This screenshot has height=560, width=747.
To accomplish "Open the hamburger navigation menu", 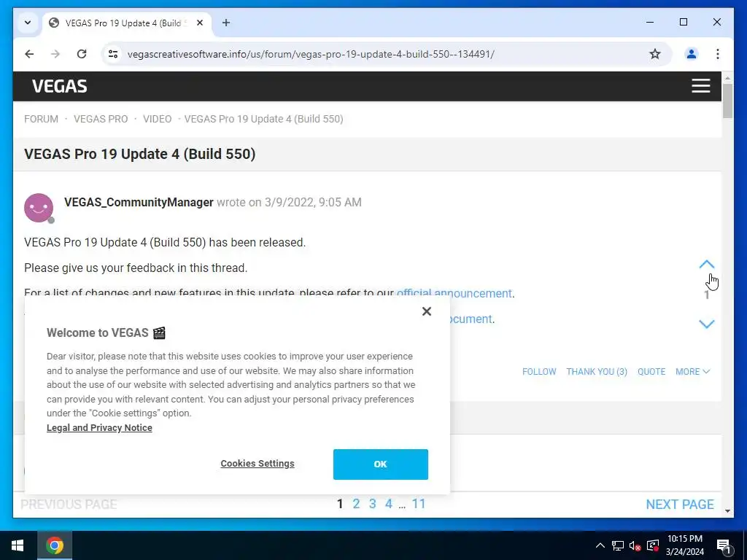I will 701,86.
